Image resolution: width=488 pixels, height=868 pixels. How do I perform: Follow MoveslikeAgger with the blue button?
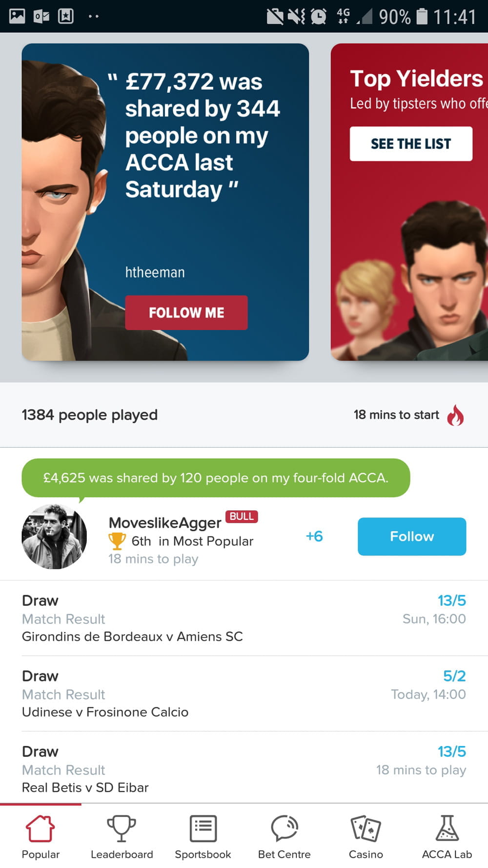pos(412,536)
